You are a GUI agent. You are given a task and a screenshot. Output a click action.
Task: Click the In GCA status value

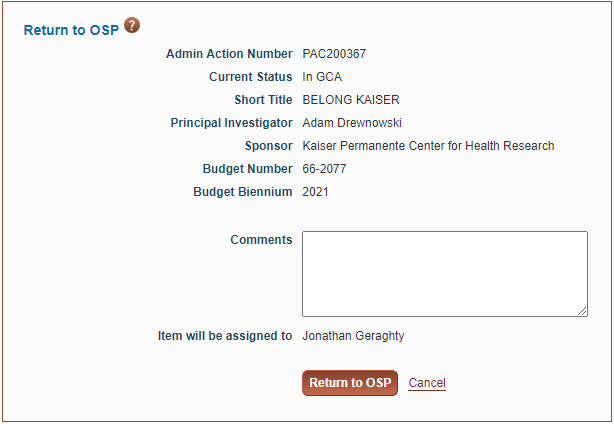322,77
